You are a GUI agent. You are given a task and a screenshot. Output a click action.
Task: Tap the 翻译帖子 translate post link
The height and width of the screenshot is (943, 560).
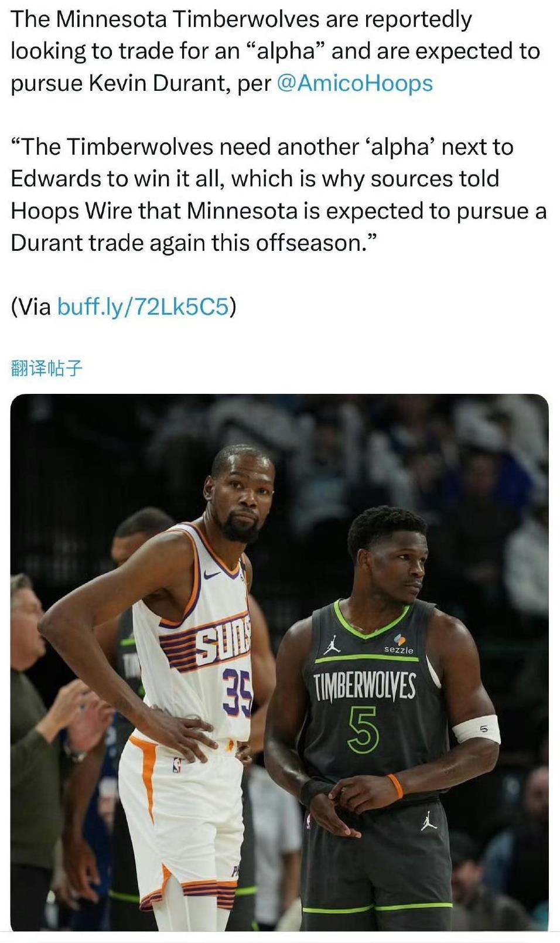point(47,368)
